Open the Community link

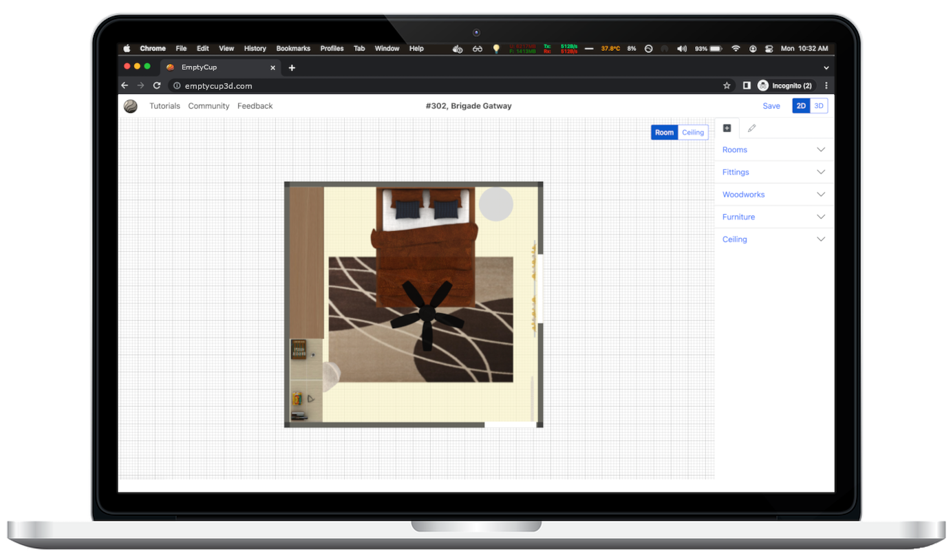coord(209,106)
